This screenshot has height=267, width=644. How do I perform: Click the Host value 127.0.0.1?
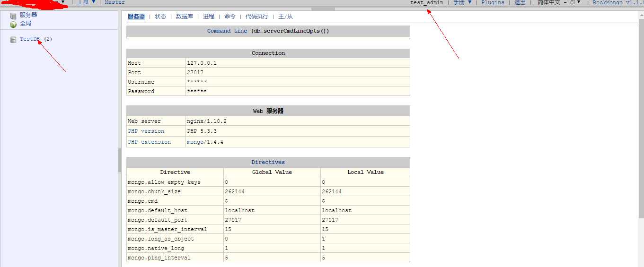pyautogui.click(x=202, y=63)
